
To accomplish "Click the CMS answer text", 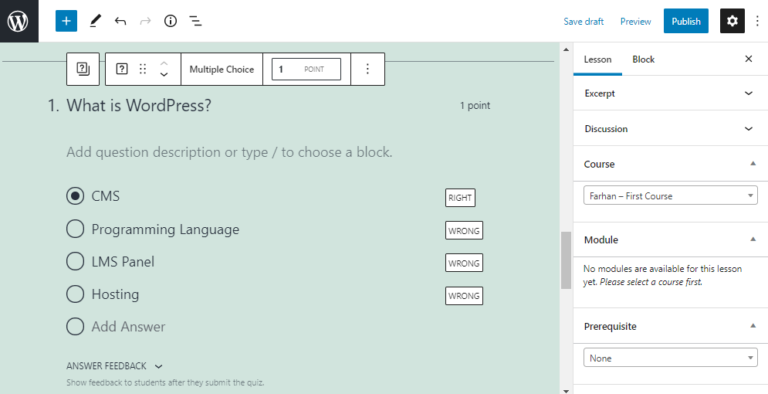I will (x=105, y=196).
